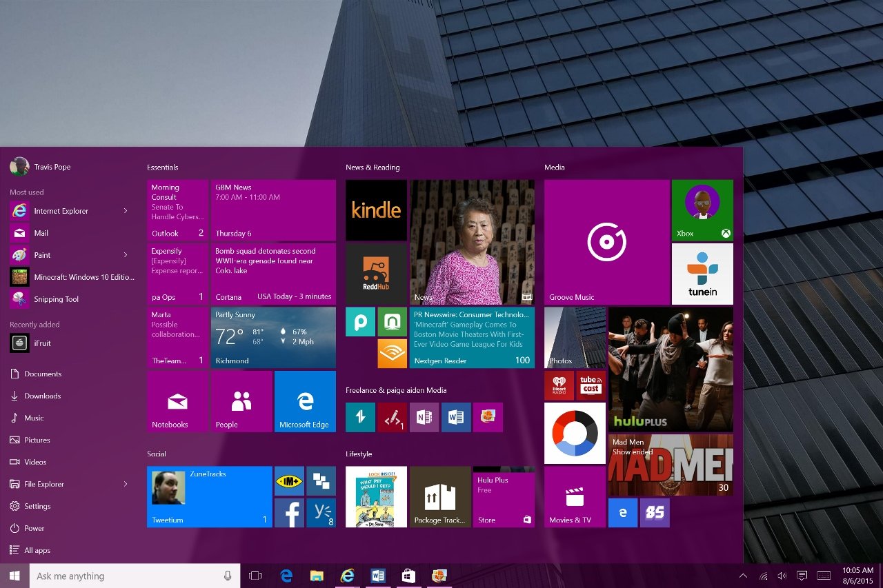Open the Groove Music tile

pyautogui.click(x=606, y=242)
